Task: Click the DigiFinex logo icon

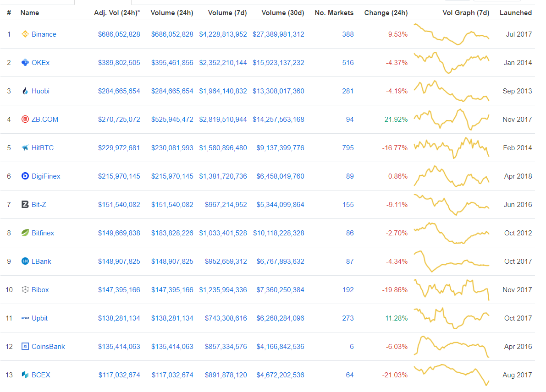Action: click(25, 176)
